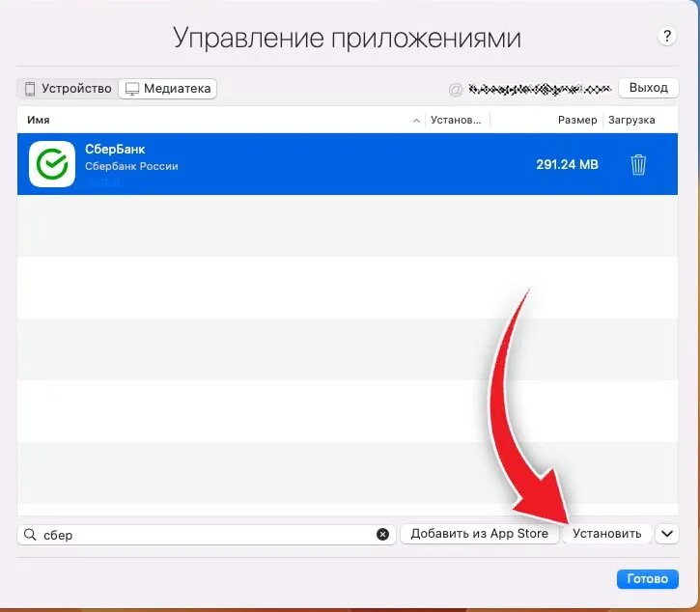Image resolution: width=700 pixels, height=612 pixels.
Task: Click the Установ... column header
Action: [x=456, y=120]
